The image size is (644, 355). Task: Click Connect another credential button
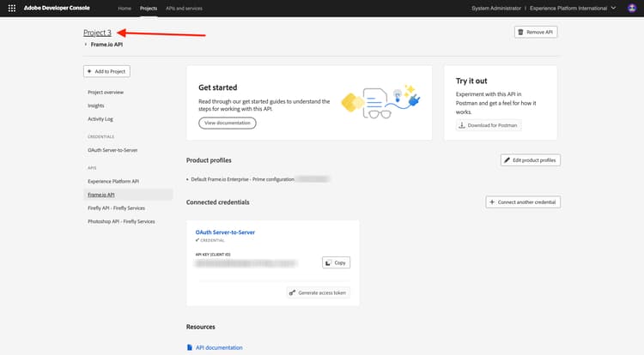tap(523, 202)
